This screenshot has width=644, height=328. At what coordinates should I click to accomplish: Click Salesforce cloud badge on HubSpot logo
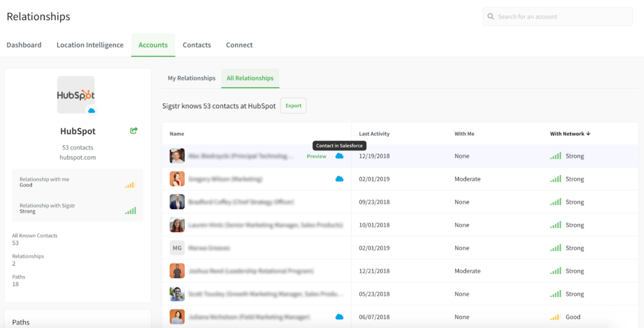92,111
